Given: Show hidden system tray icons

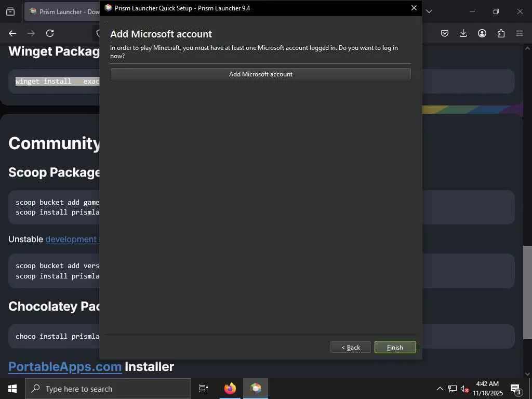Looking at the screenshot, I should coord(440,389).
